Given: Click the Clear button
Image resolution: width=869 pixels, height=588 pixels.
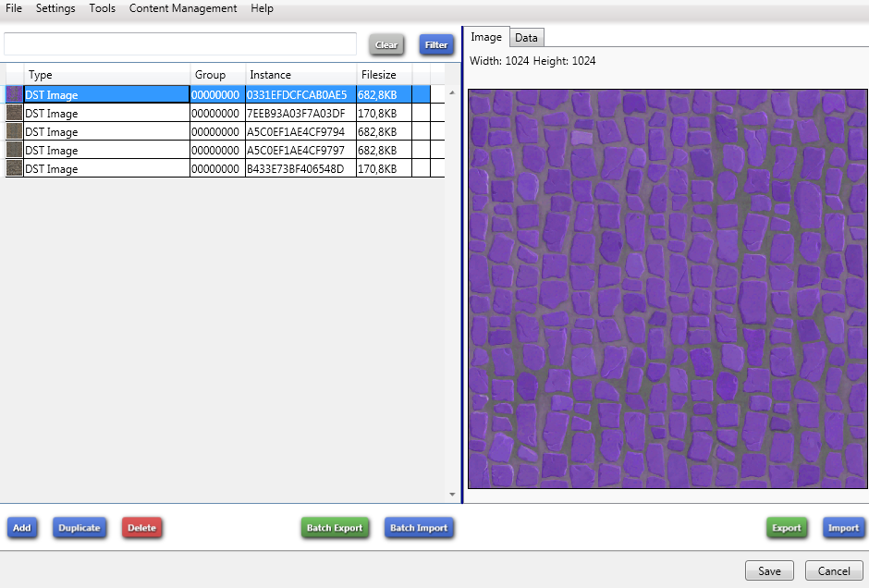Looking at the screenshot, I should pos(386,45).
